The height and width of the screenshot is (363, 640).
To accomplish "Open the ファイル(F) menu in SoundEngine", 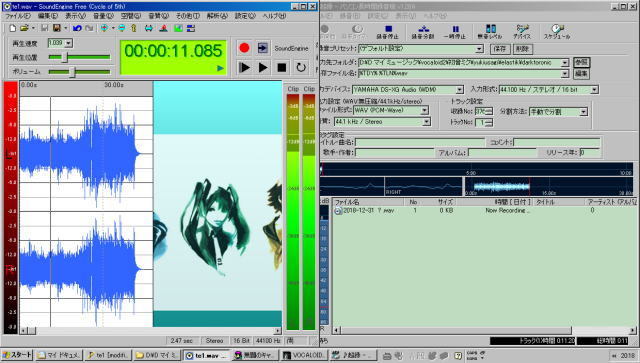I will point(17,16).
